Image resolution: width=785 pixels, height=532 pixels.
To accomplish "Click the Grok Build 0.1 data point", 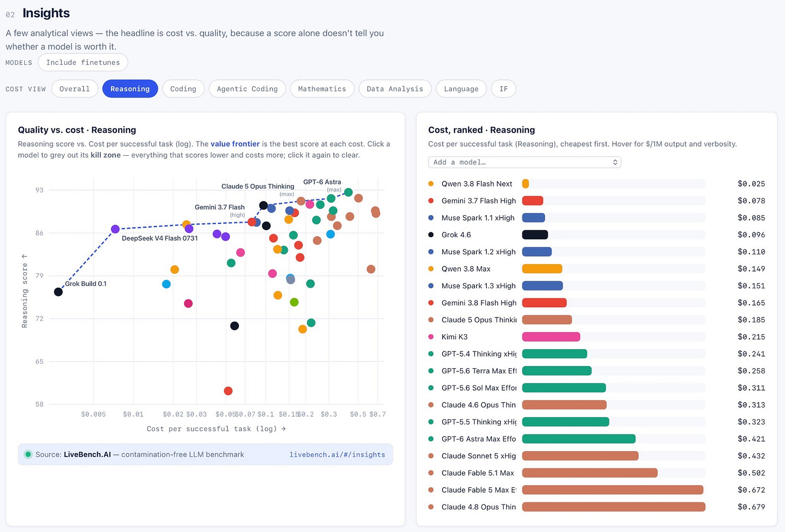I will pyautogui.click(x=58, y=292).
